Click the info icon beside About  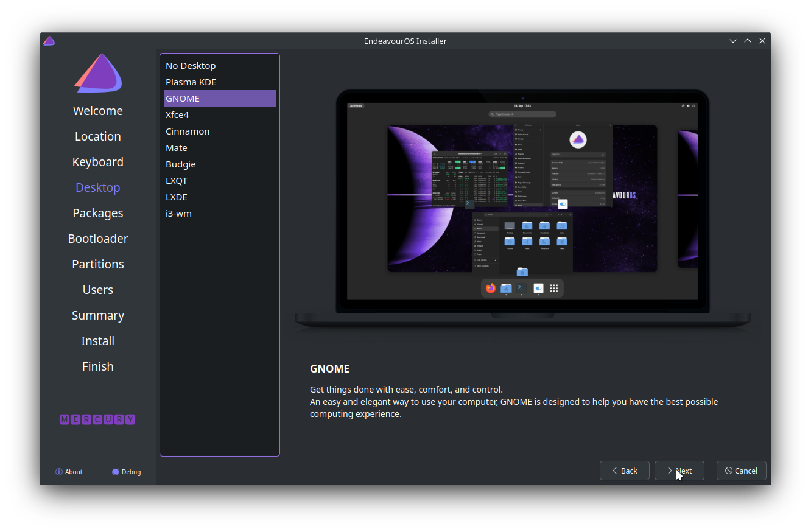point(59,472)
